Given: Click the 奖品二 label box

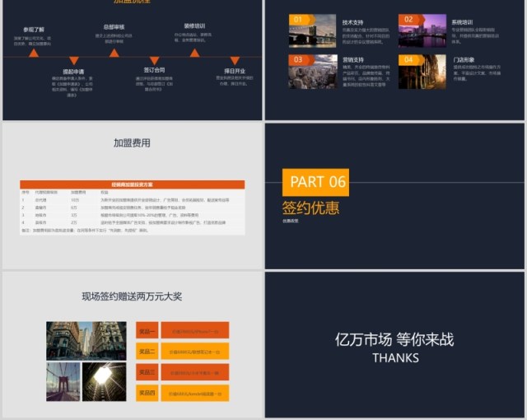Looking at the screenshot, I should pyautogui.click(x=147, y=351).
